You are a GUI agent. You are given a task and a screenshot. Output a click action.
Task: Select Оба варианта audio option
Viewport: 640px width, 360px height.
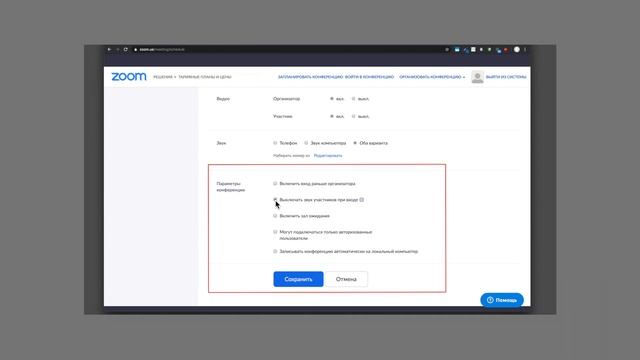tap(355, 143)
